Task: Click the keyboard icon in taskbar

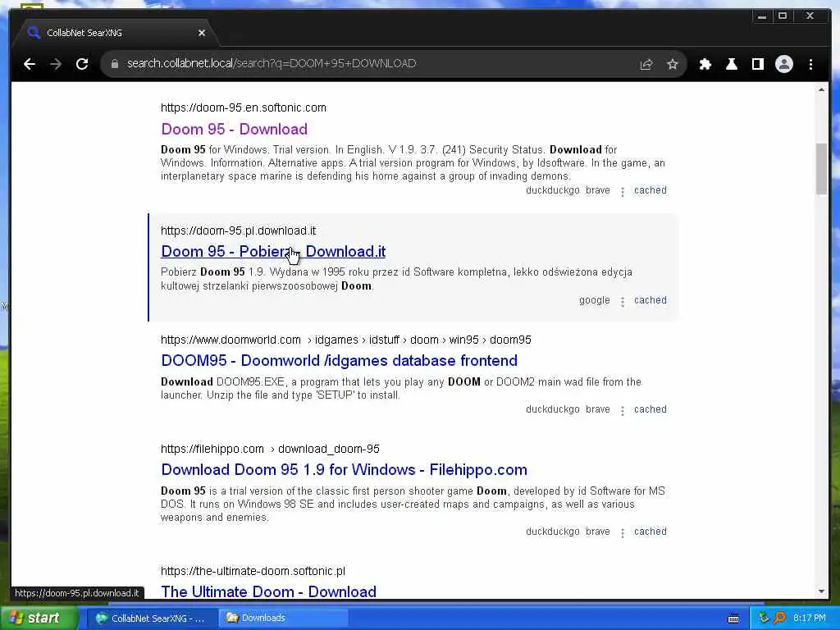Action: (733, 619)
